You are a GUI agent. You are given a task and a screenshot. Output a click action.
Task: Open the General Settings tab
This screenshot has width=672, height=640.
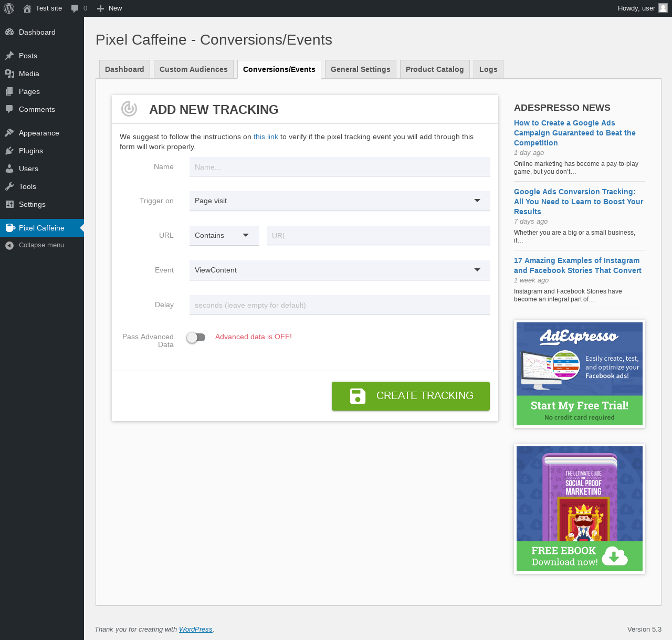click(x=360, y=69)
